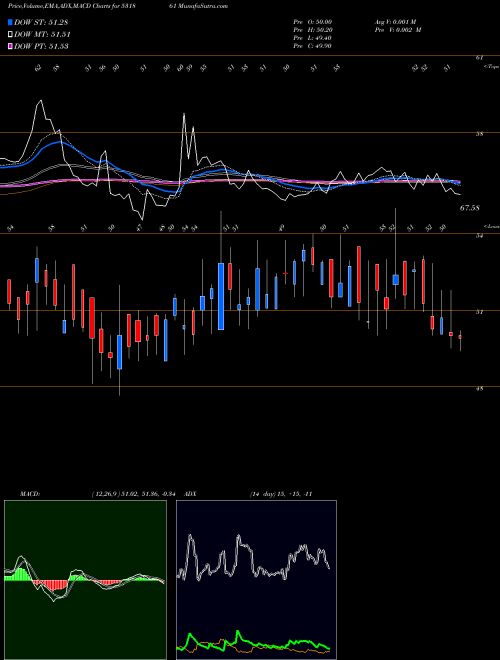Click inside the dark blue ADX chart panel
This screenshot has height=660, width=500.
[256, 580]
